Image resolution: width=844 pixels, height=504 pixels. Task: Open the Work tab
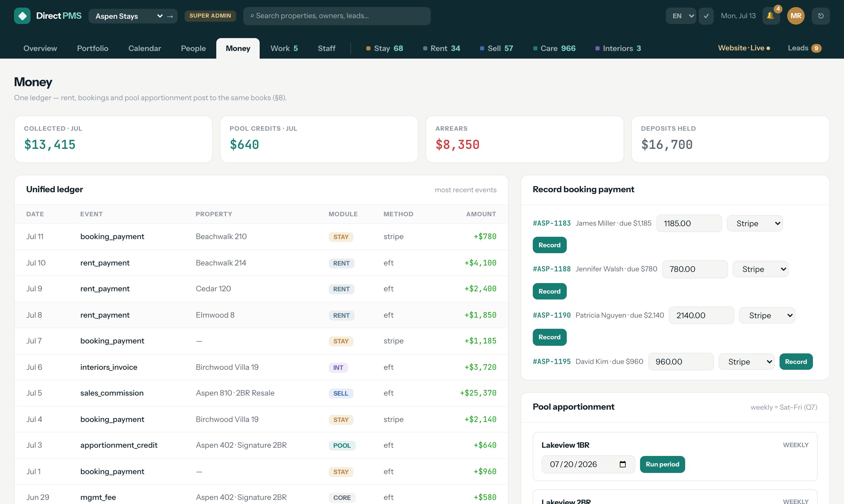pos(284,48)
